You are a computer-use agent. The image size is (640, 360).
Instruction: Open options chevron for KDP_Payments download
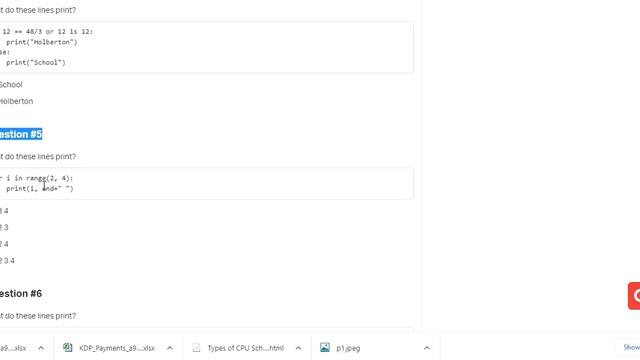coord(170,348)
